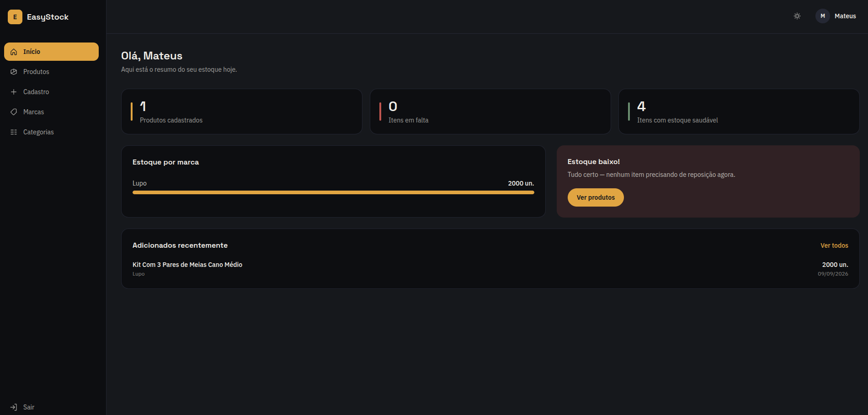Click the Ver produtos button
This screenshot has width=868, height=415.
[x=596, y=197]
